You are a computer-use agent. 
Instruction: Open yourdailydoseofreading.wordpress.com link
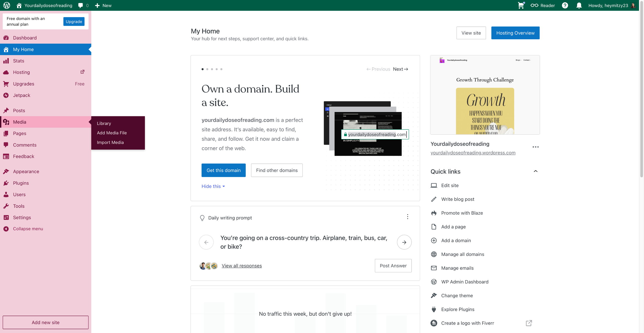473,153
